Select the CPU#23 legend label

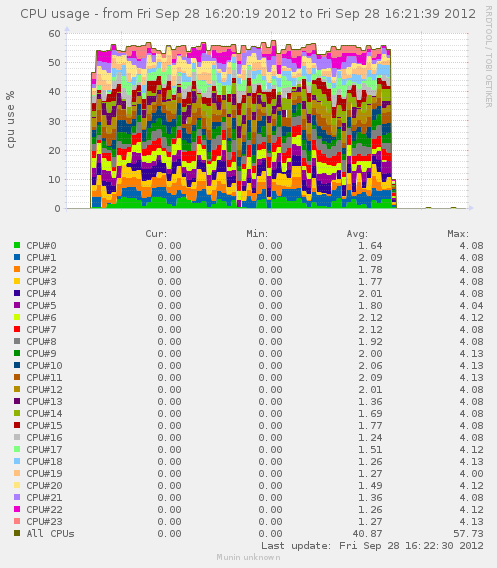pos(44,521)
